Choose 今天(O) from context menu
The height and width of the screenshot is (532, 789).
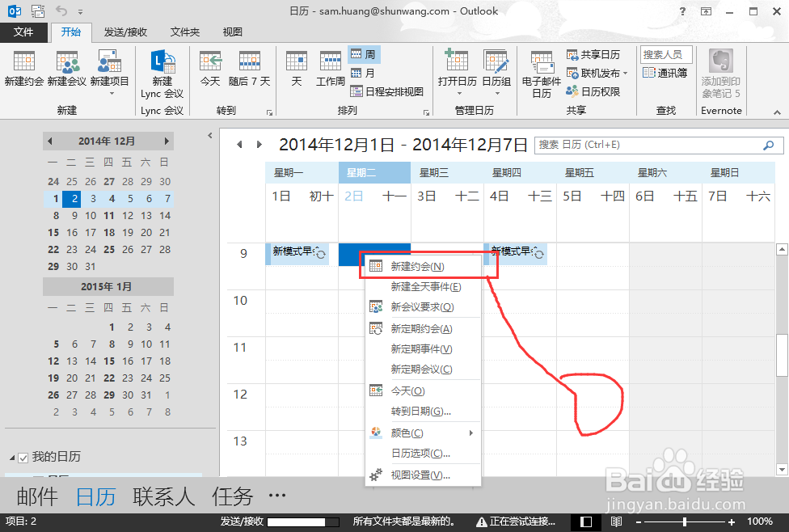[x=423, y=391]
